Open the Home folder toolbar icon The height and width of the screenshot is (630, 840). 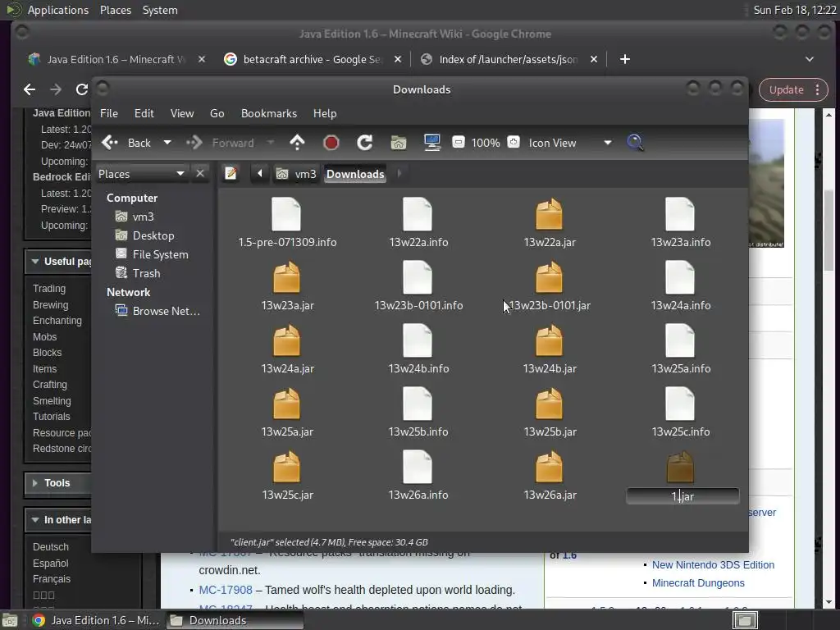click(398, 143)
